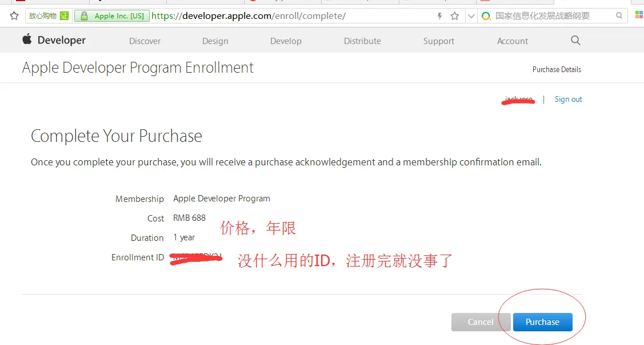Open the Discover menu
Viewport: 644px width, 345px height.
[145, 41]
